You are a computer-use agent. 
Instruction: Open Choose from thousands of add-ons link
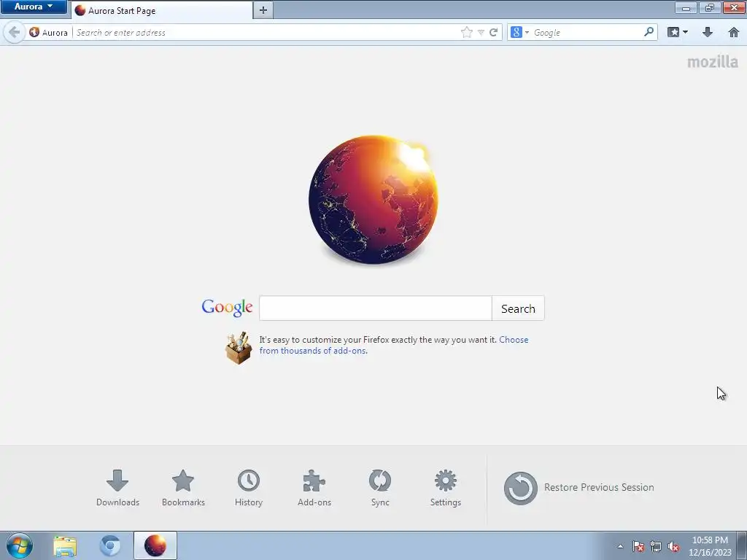pos(393,345)
